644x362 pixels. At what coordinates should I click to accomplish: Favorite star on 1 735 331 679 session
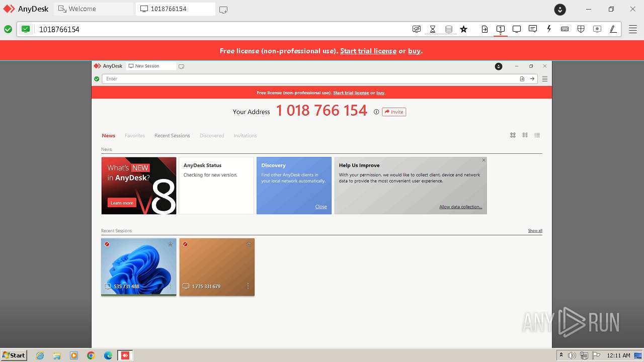click(x=249, y=244)
